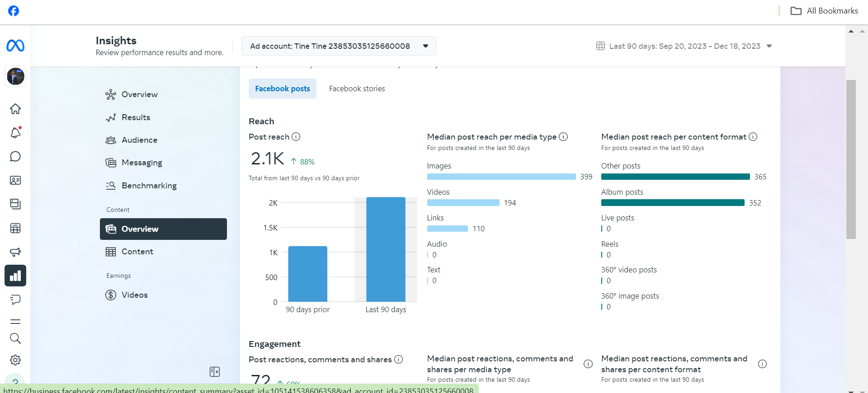Open the Inbox chat bubble icon
Viewport: 868px width, 393px height.
point(15,157)
